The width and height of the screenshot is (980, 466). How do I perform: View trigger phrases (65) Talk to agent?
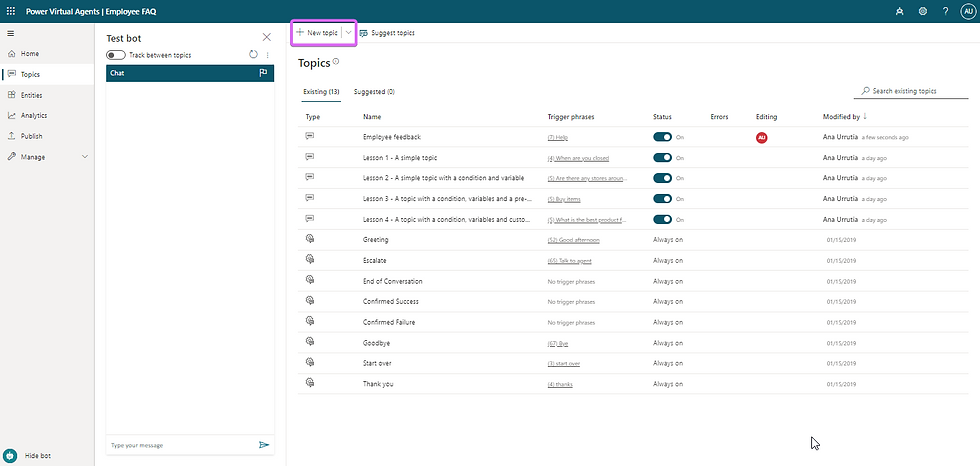click(569, 261)
